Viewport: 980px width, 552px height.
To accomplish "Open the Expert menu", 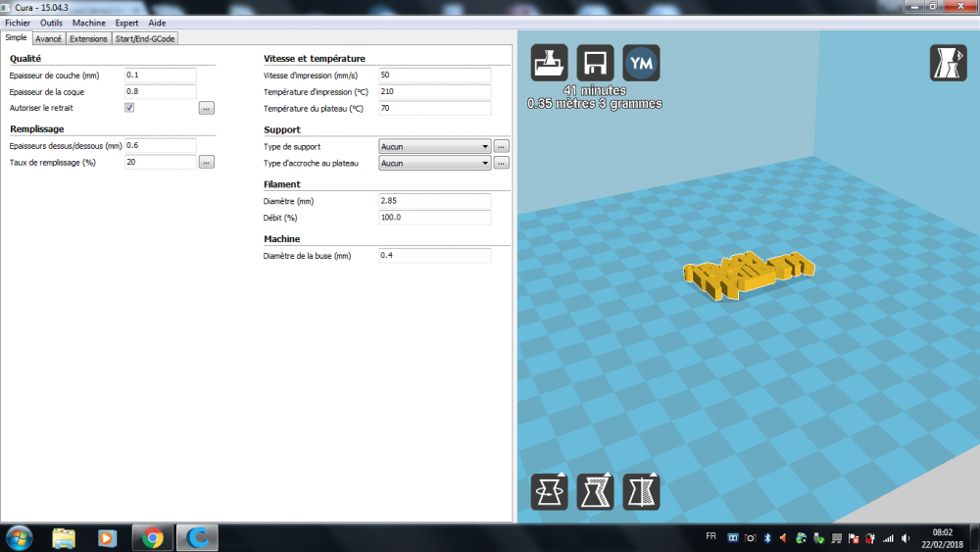I will 126,23.
